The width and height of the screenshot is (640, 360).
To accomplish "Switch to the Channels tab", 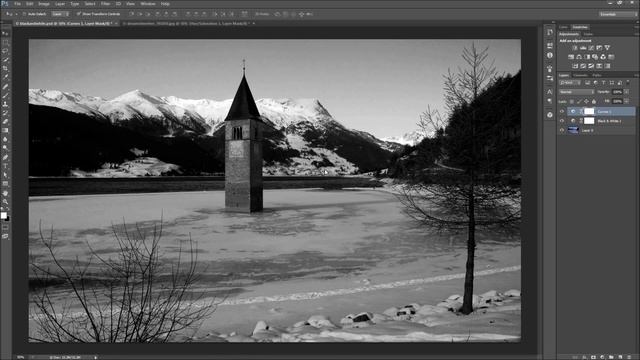I will pos(580,75).
